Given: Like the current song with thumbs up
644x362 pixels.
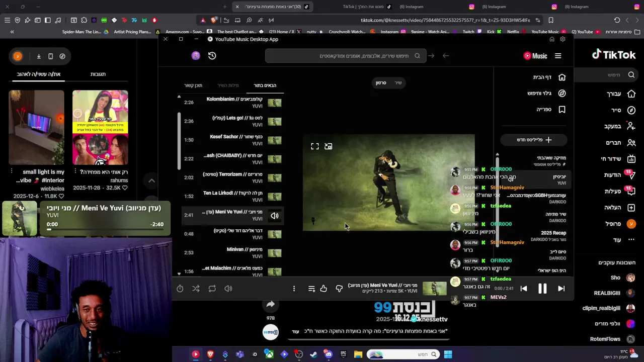Looking at the screenshot, I should pyautogui.click(x=324, y=289).
